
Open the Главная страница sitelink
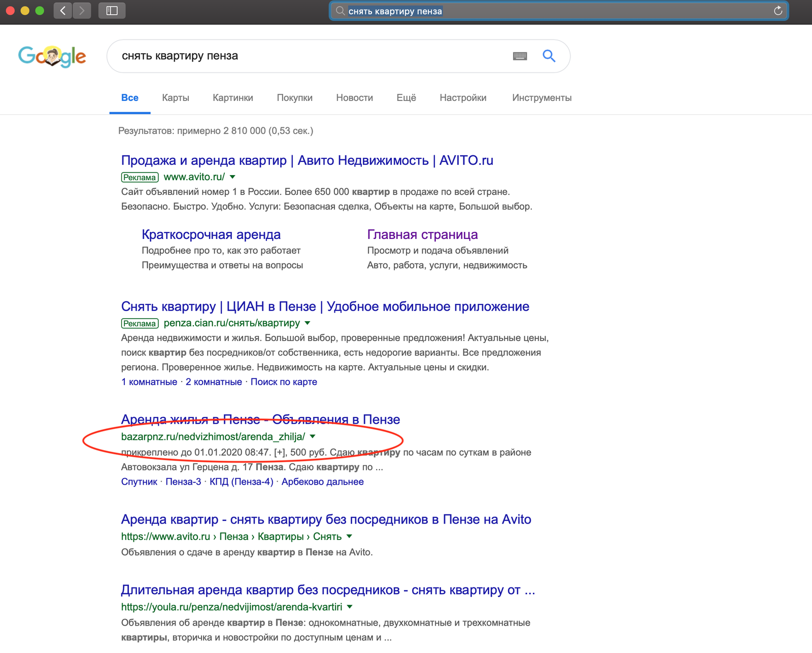click(x=422, y=234)
